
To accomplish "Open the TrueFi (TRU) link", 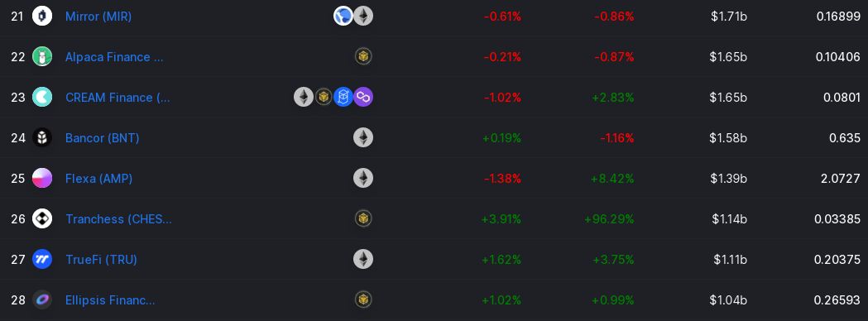I will point(101,260).
